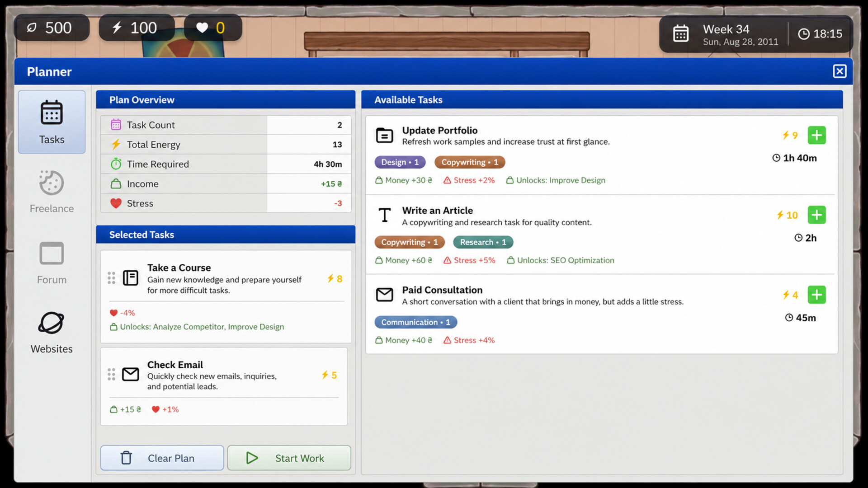Click the money counter showing 500
The image size is (868, 488).
[52, 28]
